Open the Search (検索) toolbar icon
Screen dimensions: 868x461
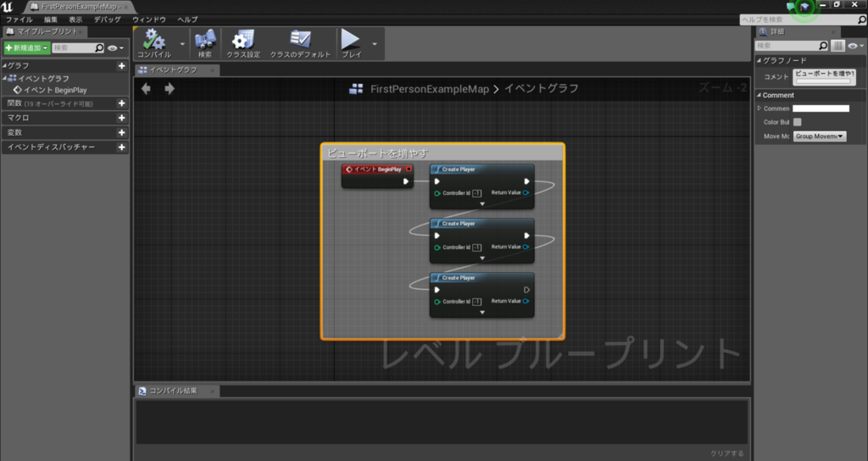tap(205, 44)
